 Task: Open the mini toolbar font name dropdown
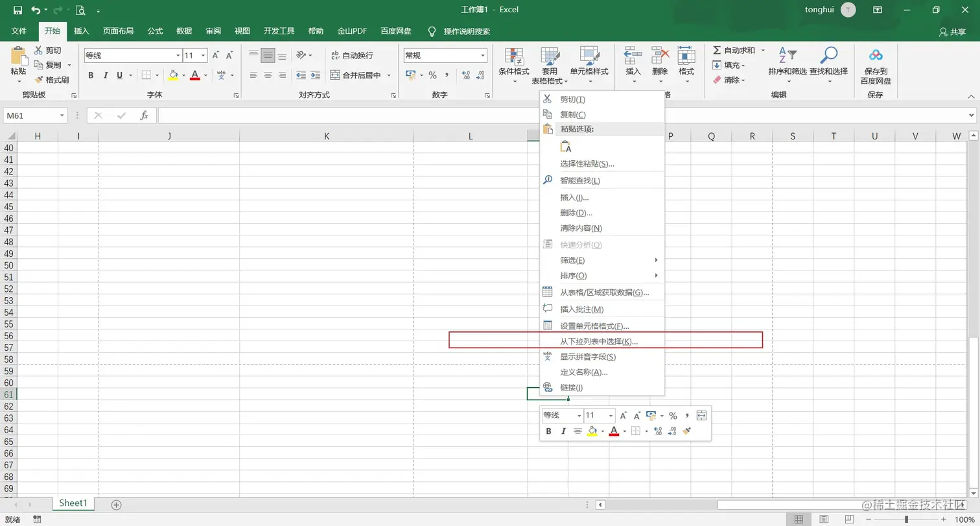(578, 416)
